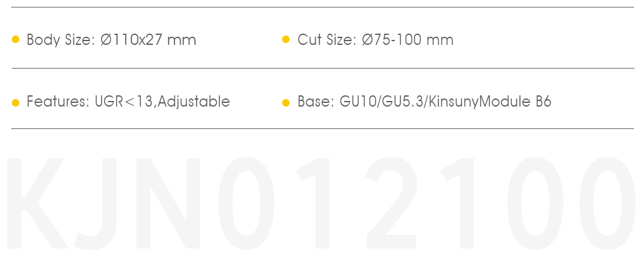644x273 pixels.
Task: Click the Base GU10/GU5.3/KinsunyModule B6 text
Action: pos(424,102)
